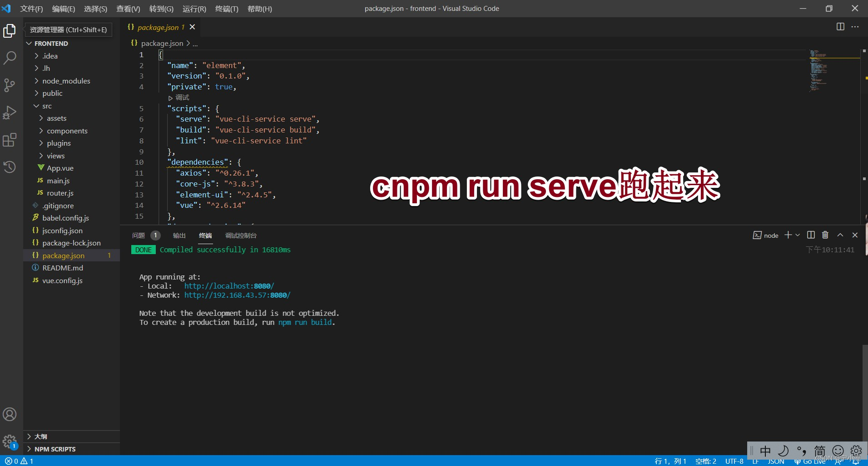Open the Explorer view in activity bar
This screenshot has height=466, width=868.
click(x=10, y=31)
